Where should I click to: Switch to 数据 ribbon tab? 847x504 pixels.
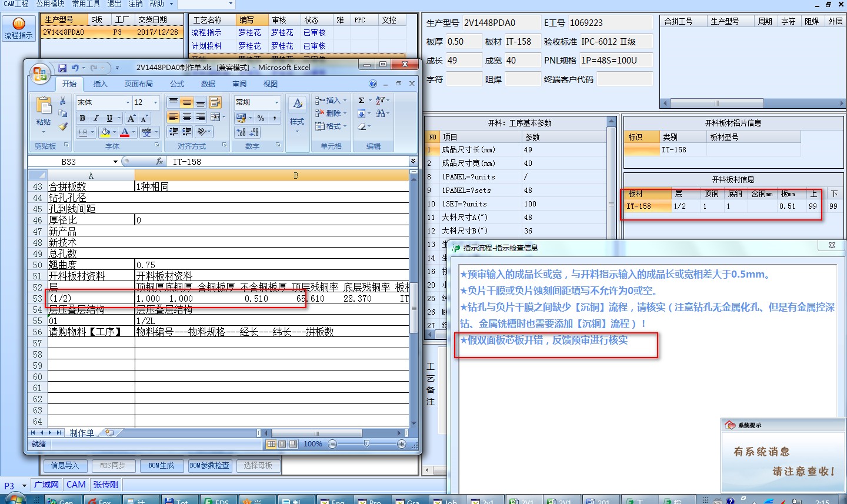point(208,84)
